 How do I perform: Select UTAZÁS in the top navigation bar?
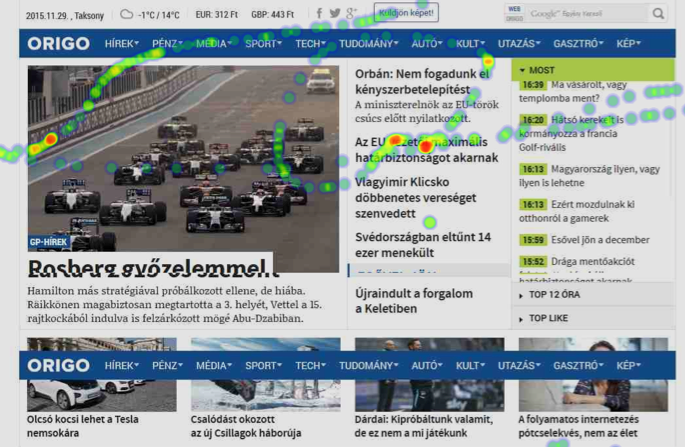pos(519,44)
